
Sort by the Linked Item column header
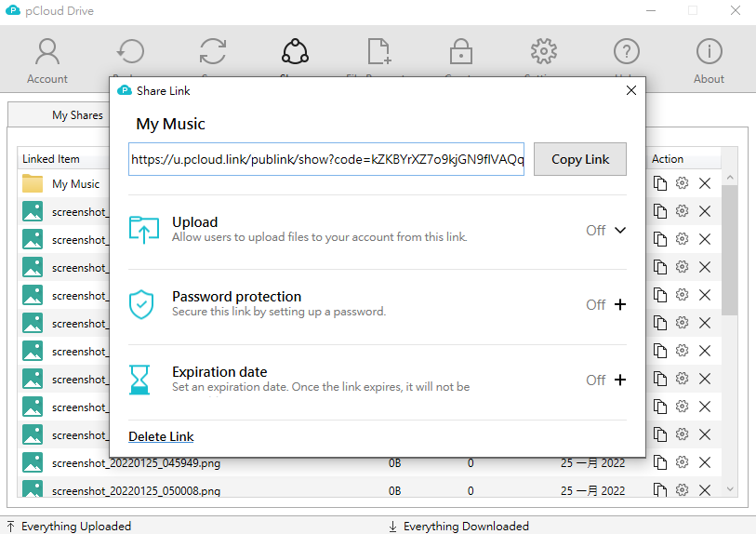[52, 159]
